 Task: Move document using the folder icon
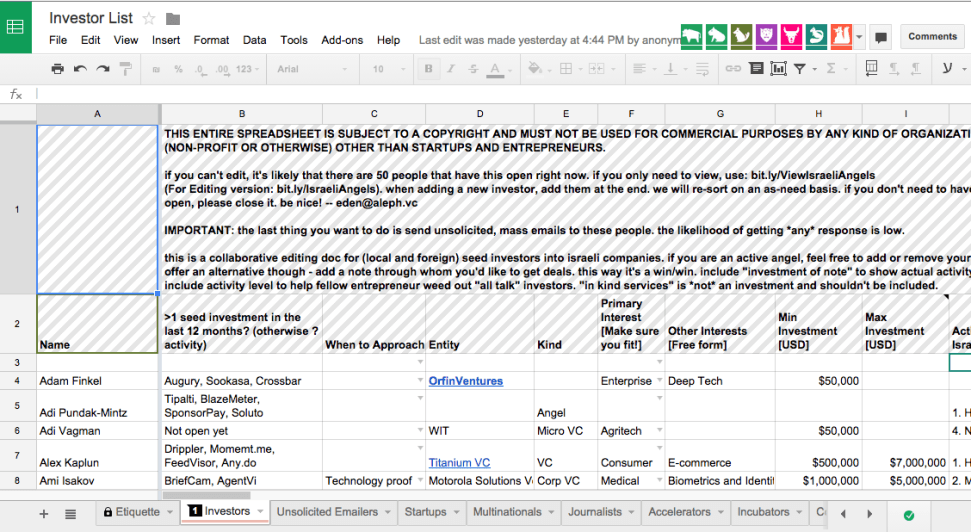(x=173, y=19)
